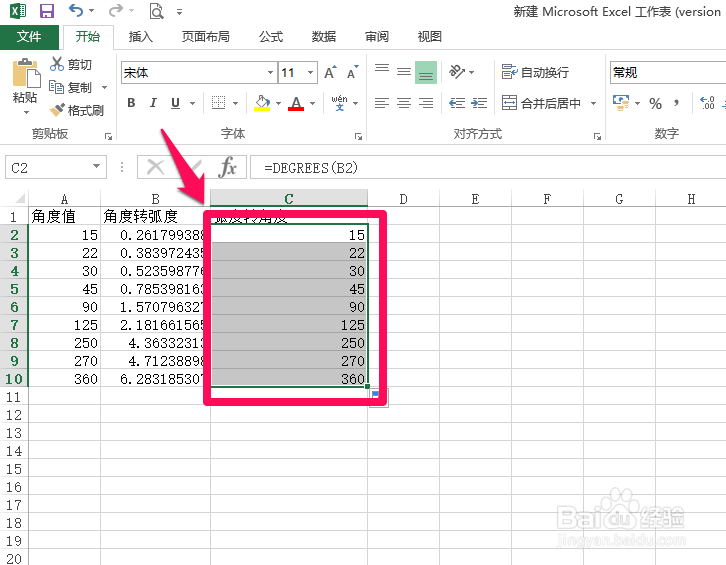The height and width of the screenshot is (565, 726).
Task: Expand the font size 11 dropdown
Action: point(310,73)
